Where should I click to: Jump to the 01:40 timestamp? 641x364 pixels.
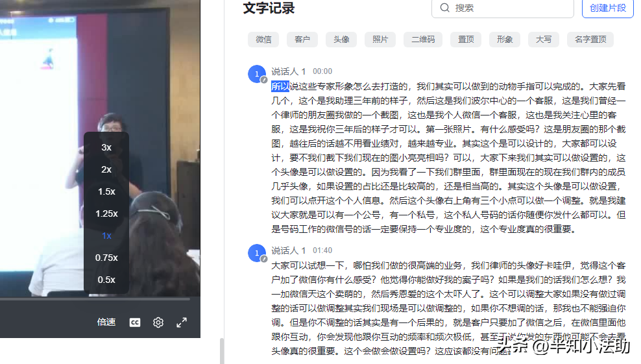[x=322, y=250]
